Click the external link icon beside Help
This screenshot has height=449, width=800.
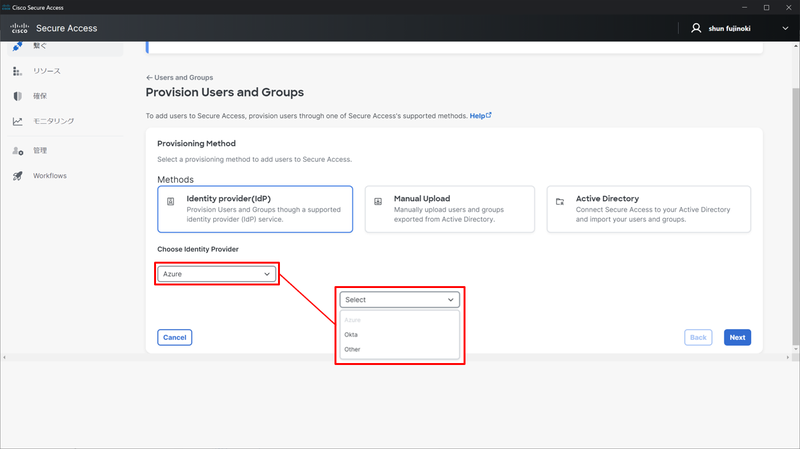489,115
